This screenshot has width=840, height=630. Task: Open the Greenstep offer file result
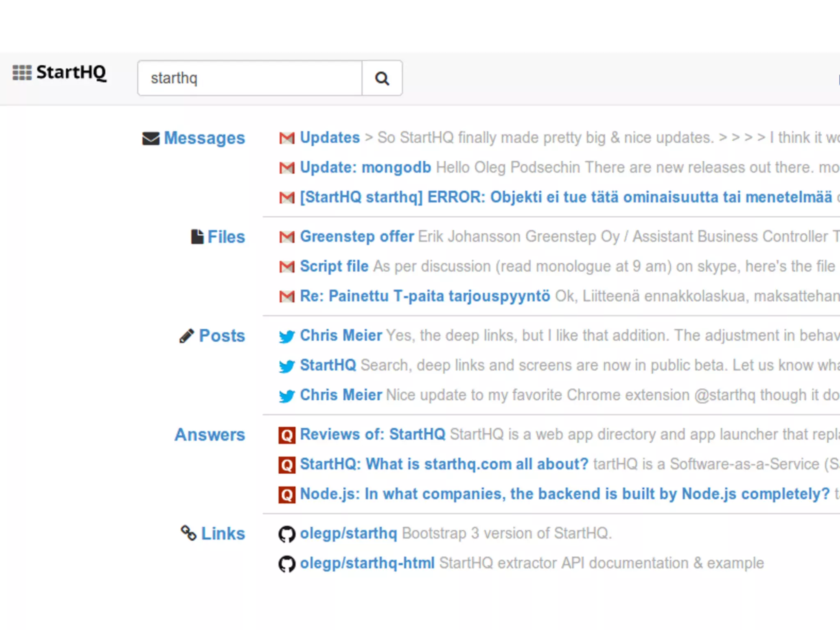tap(357, 237)
